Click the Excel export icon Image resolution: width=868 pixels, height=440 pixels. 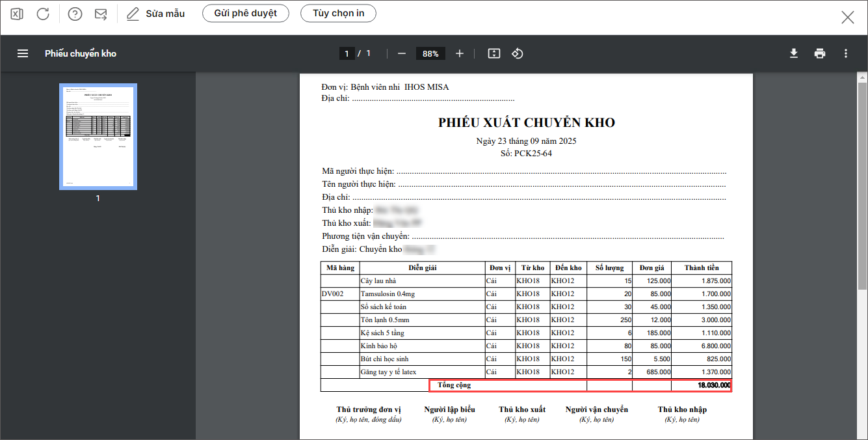point(17,14)
